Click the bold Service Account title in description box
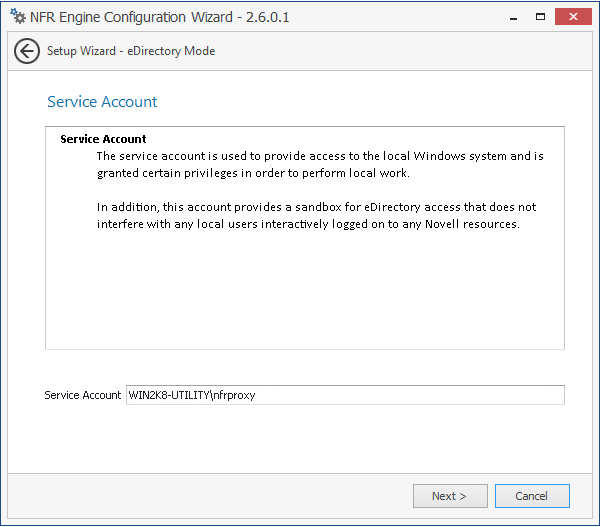The height and width of the screenshot is (527, 603). [x=103, y=139]
